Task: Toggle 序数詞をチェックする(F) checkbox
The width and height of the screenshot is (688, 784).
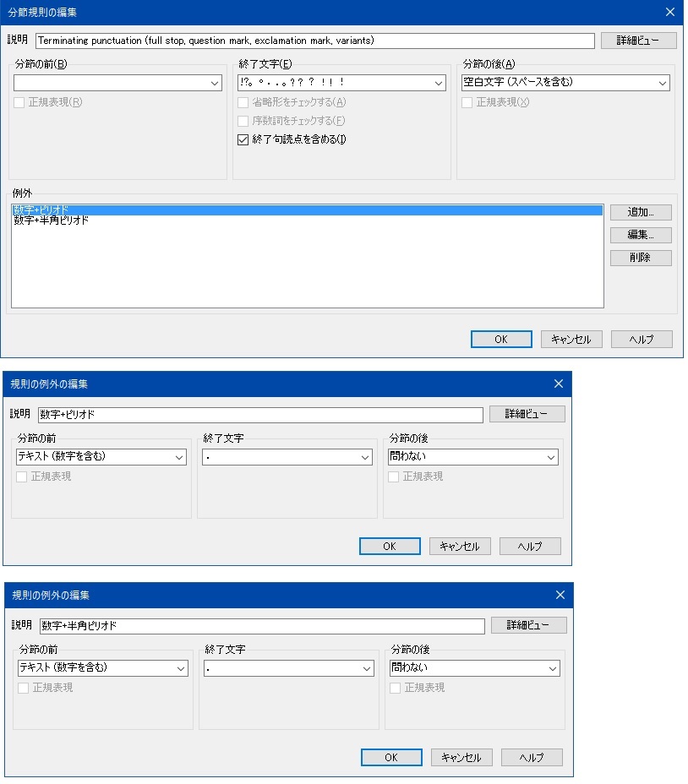Action: (x=243, y=121)
